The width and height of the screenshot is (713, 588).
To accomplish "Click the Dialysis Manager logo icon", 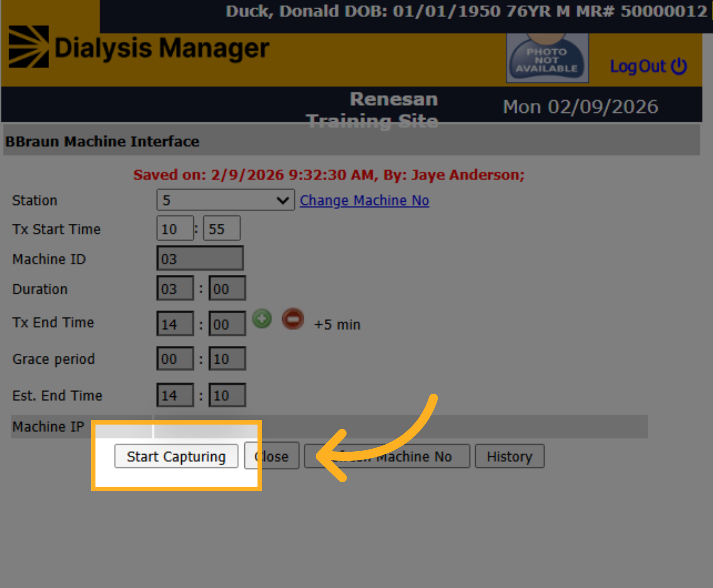I will point(29,47).
